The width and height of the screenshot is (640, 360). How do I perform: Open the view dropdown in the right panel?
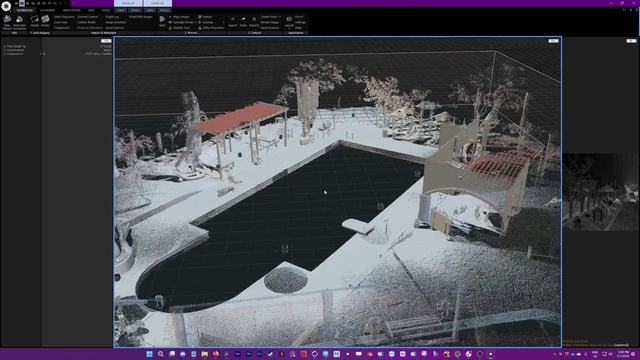(631, 41)
